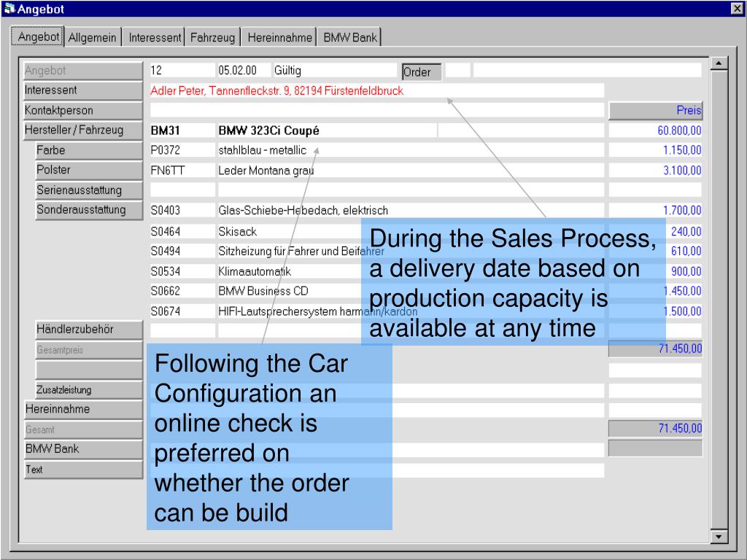Viewport: 747px width, 560px height.
Task: Select the Fahrzeug tab
Action: click(212, 37)
